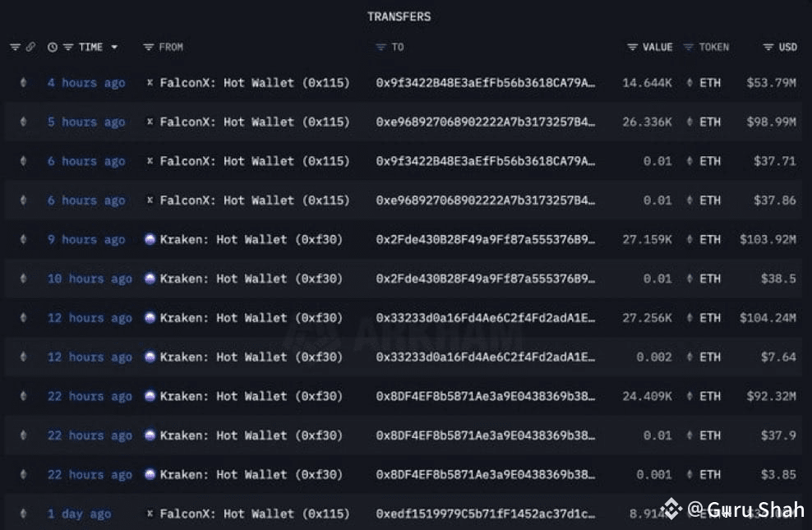Click the clock icon beside TIME header

(53, 47)
